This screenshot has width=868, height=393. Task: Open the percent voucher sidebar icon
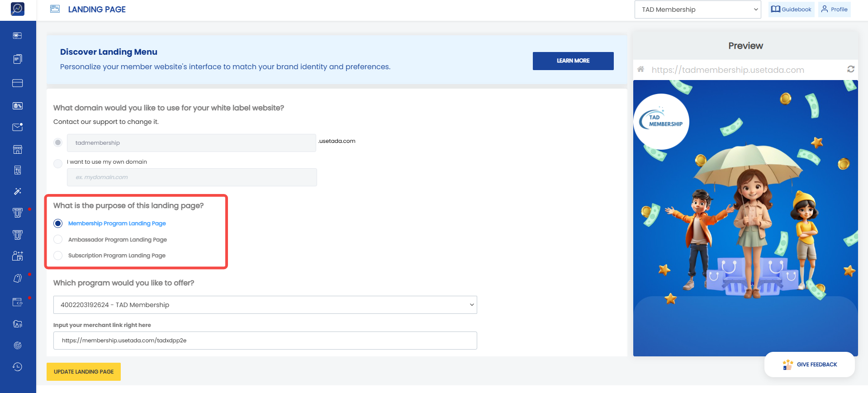tap(18, 106)
